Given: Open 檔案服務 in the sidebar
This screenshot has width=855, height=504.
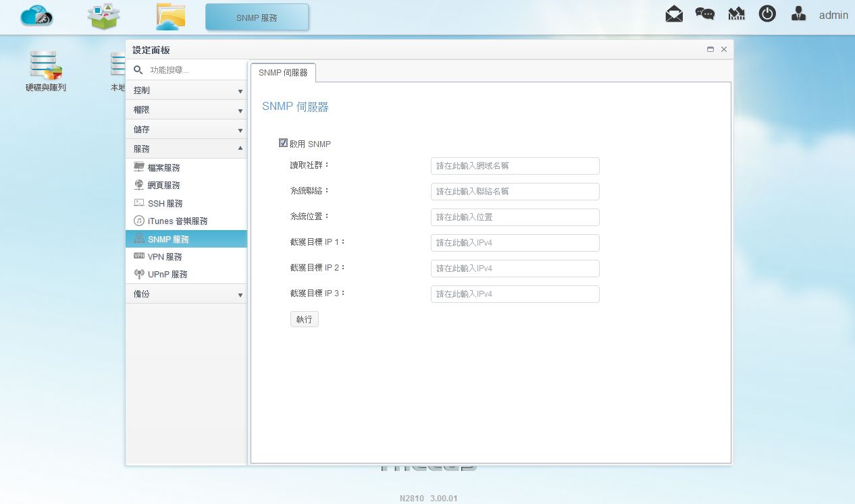Looking at the screenshot, I should coord(186,167).
